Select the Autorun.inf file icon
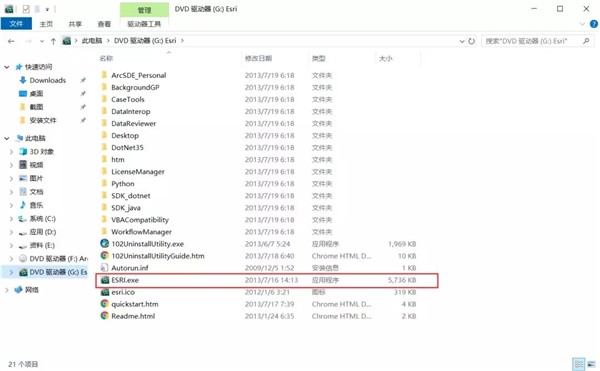The width and height of the screenshot is (600, 371). pyautogui.click(x=104, y=268)
